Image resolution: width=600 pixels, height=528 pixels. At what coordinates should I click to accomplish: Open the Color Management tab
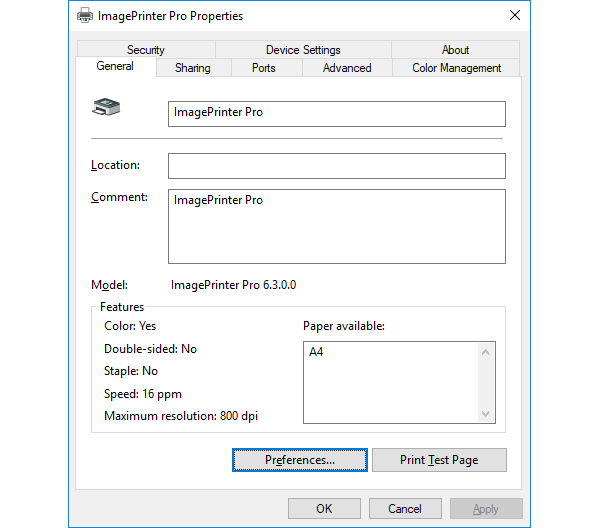pyautogui.click(x=456, y=68)
